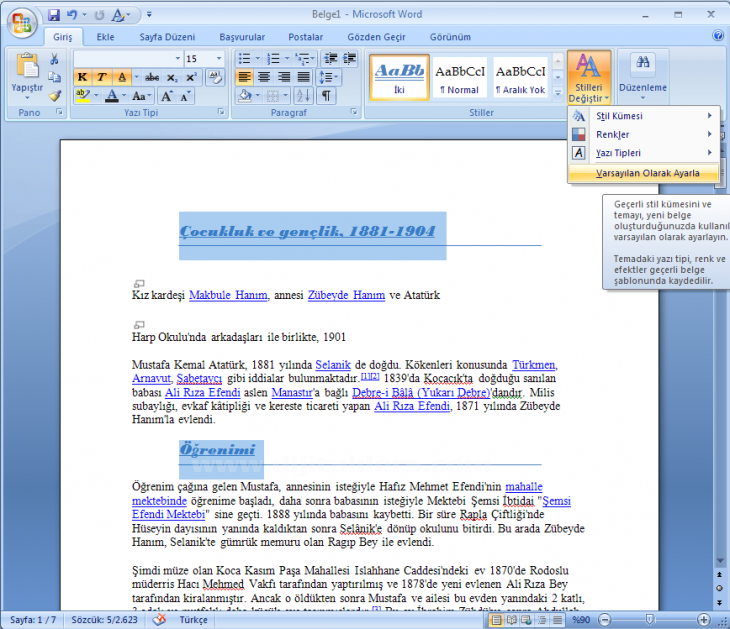This screenshot has height=629, width=730.
Task: Open Word help with the question mark icon
Action: (718, 36)
